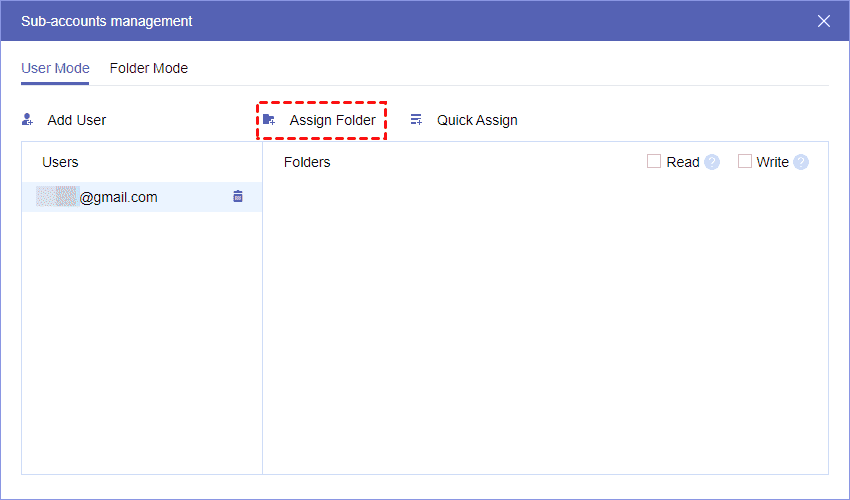The image size is (850, 500).
Task: Enable the Write permission checkbox
Action: point(745,161)
